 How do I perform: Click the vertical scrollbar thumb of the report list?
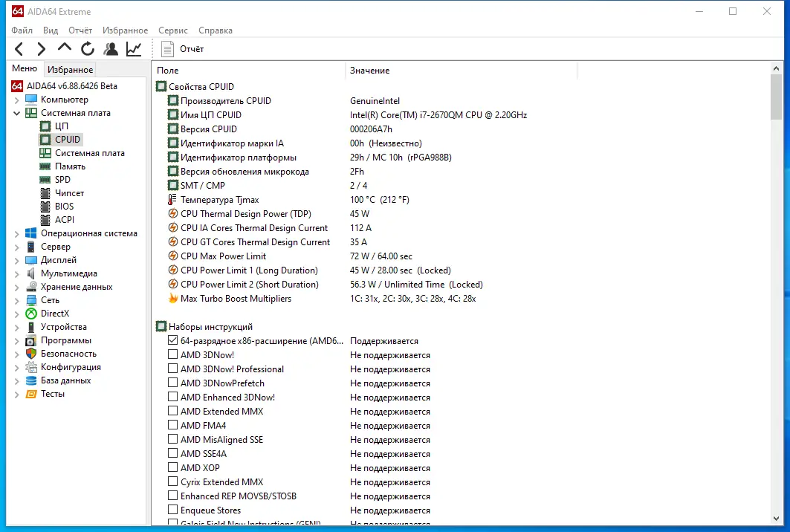tap(776, 97)
